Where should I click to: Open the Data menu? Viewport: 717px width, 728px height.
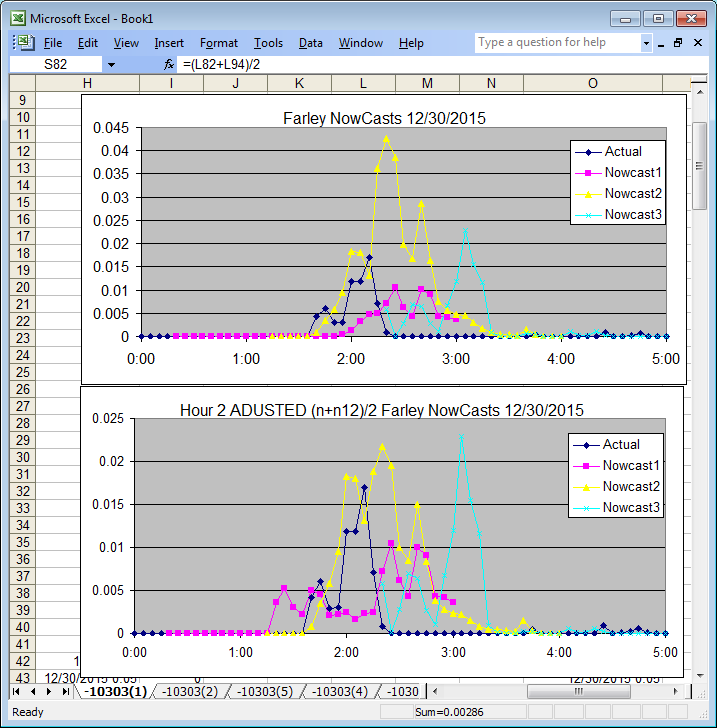pos(310,43)
